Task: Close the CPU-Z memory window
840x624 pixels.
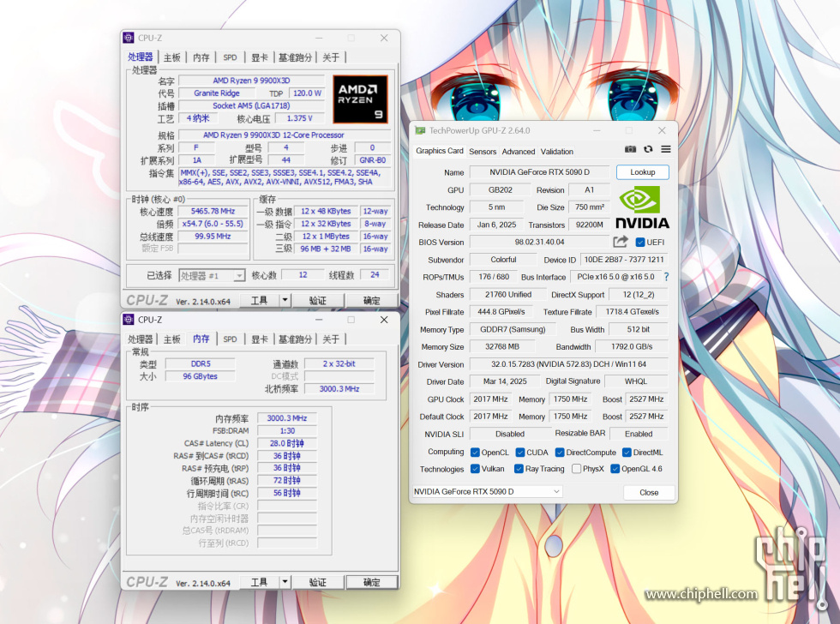Action: click(x=384, y=320)
